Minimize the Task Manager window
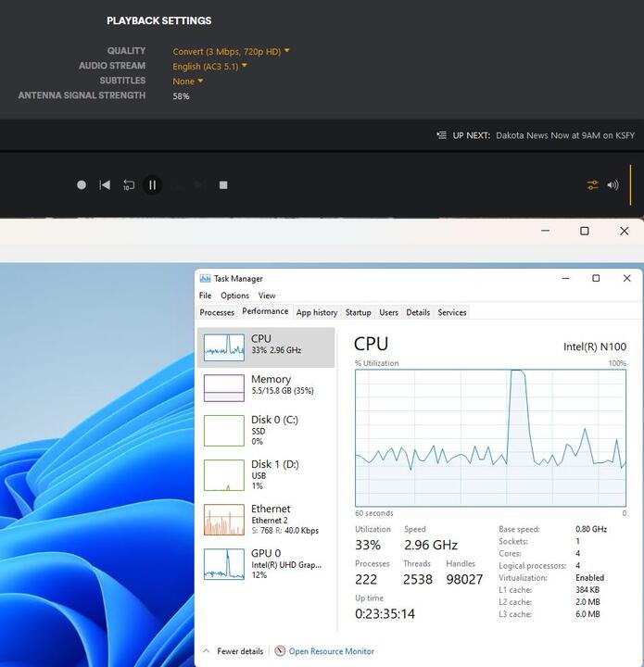 point(566,278)
